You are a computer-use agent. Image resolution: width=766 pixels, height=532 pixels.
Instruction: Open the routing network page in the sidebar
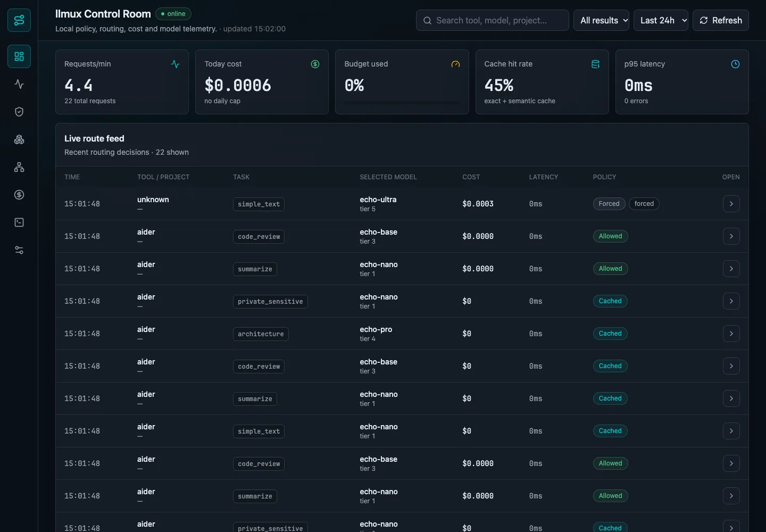pyautogui.click(x=19, y=167)
